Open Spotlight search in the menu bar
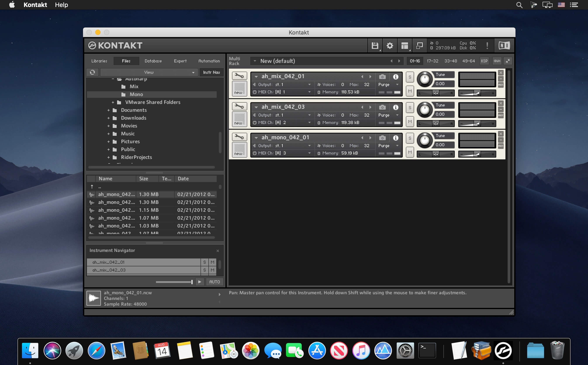This screenshot has height=365, width=588. click(x=519, y=5)
